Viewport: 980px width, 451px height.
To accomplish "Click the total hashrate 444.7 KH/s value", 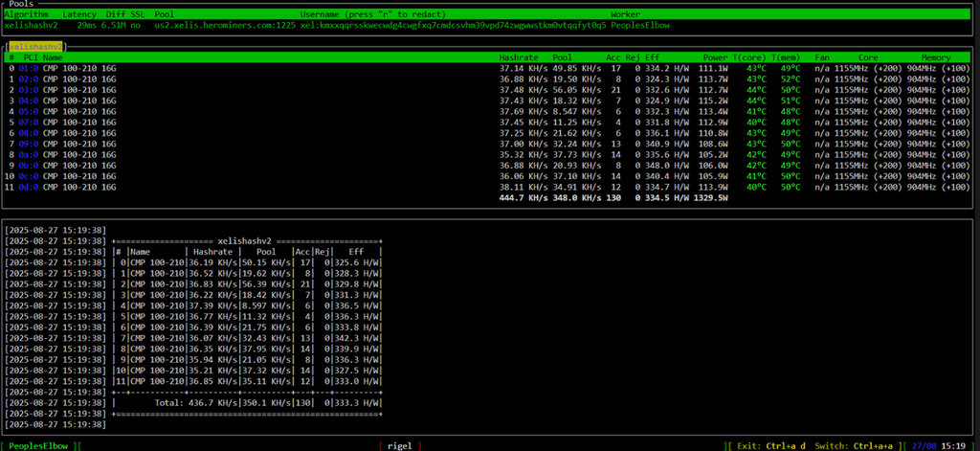I will (523, 198).
